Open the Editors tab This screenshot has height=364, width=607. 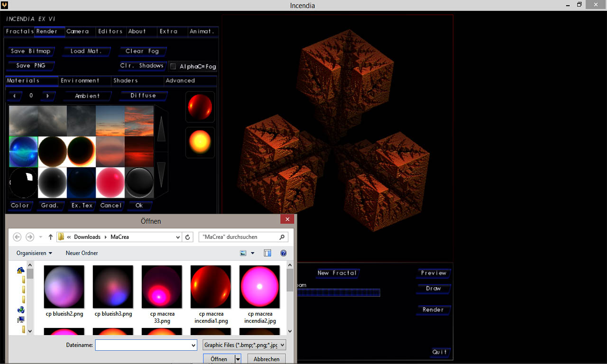(110, 31)
